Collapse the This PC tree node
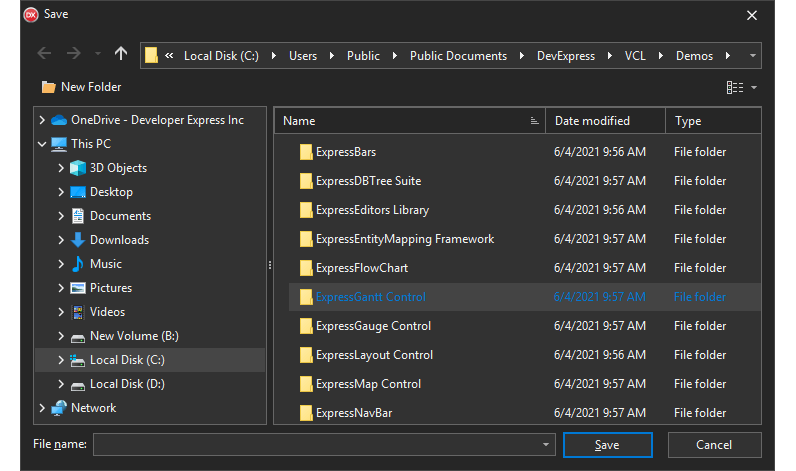This screenshot has height=471, width=796. coord(41,144)
